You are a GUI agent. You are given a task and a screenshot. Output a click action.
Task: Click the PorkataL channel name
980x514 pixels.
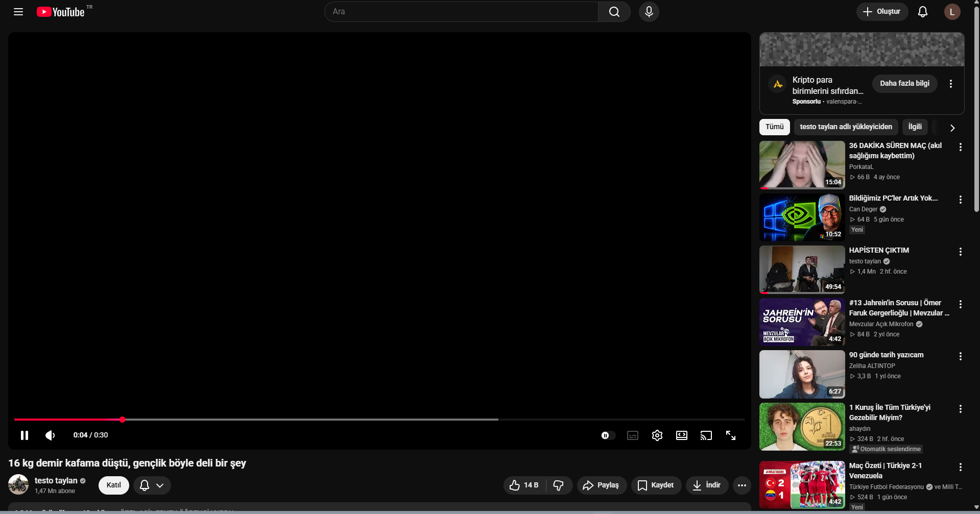click(862, 167)
